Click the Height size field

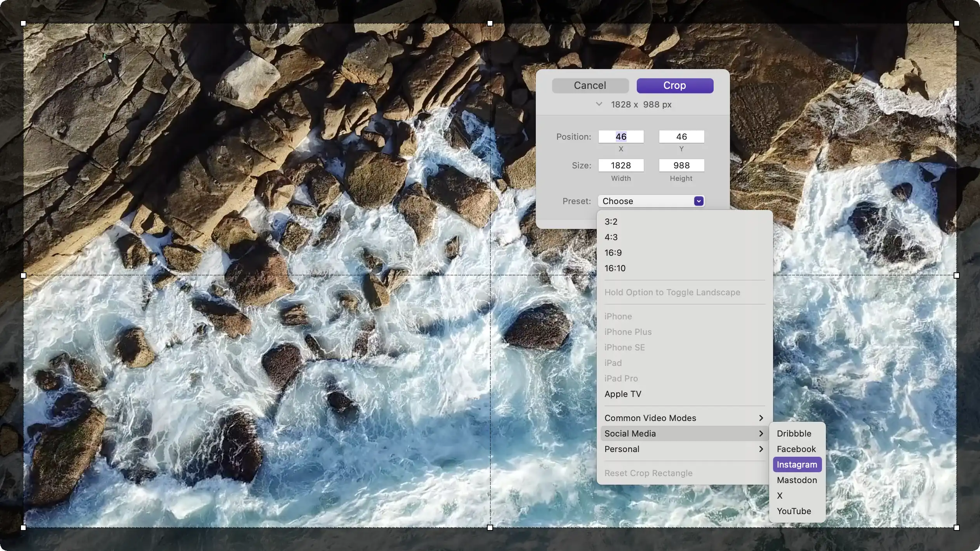(x=681, y=165)
